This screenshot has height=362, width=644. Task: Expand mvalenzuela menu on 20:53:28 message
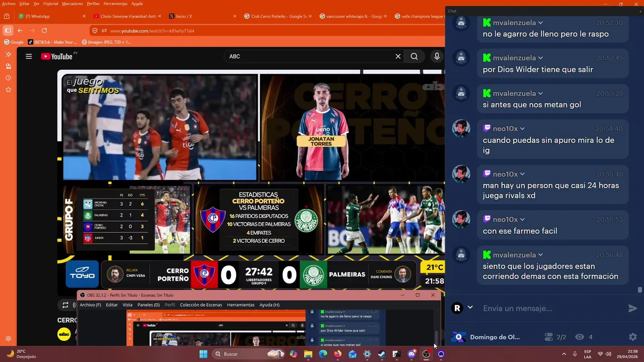(540, 94)
